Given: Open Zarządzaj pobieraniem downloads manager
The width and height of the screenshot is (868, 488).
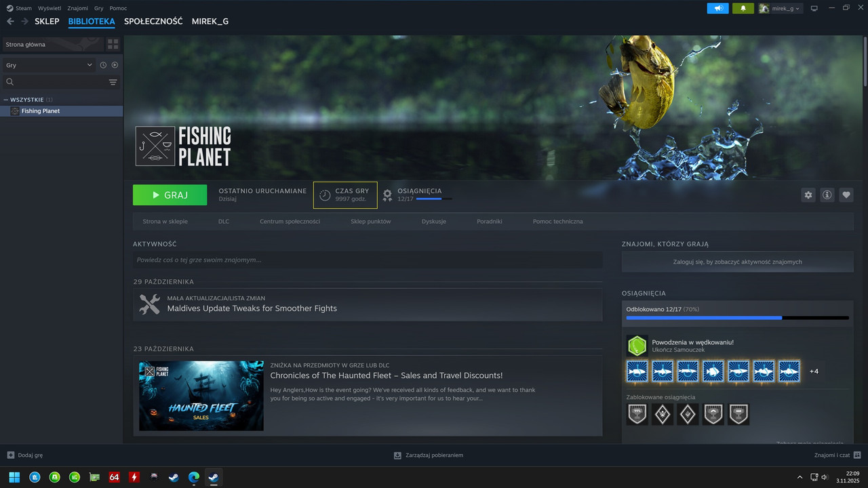Looking at the screenshot, I should [x=429, y=455].
